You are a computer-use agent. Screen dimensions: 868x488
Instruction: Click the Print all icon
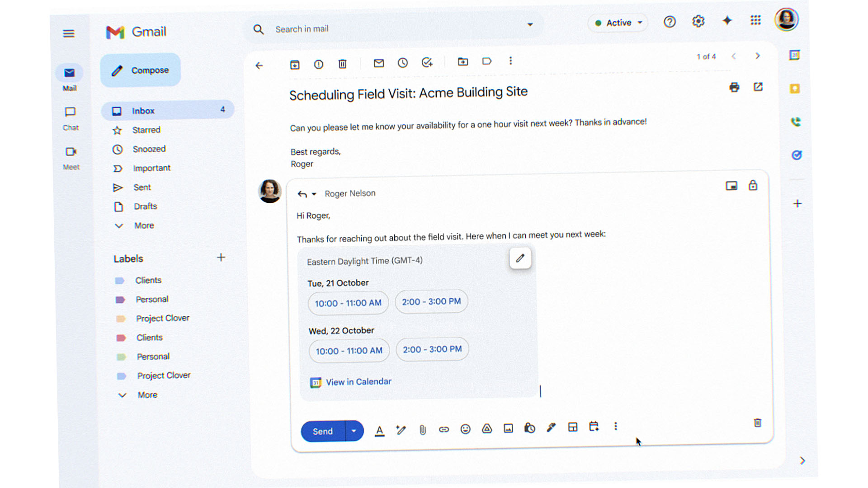(734, 87)
